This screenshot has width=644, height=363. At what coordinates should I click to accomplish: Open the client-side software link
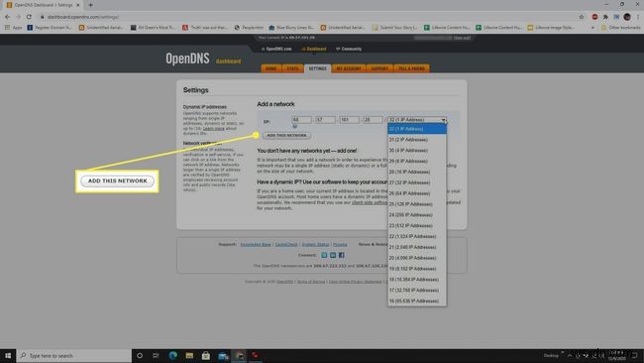point(370,202)
